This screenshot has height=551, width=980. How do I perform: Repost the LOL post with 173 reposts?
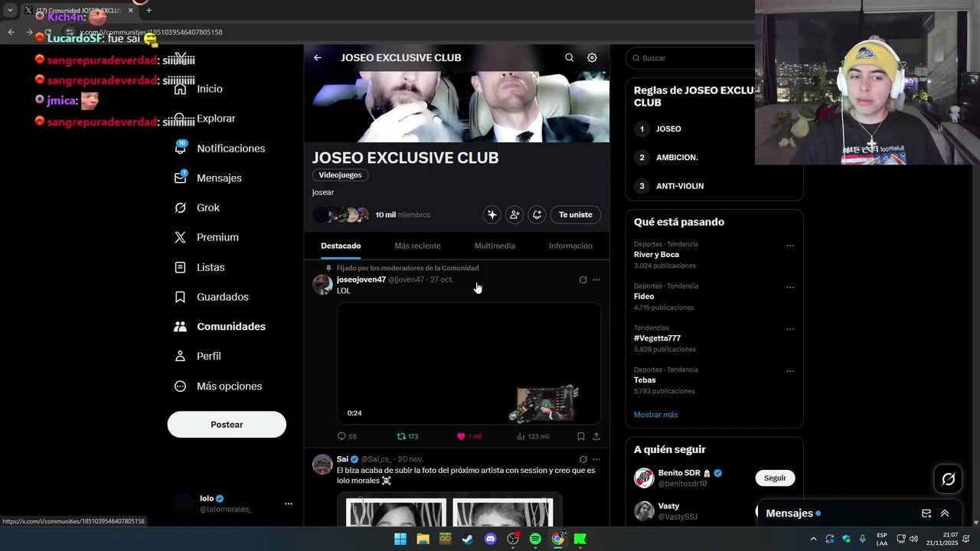407,436
